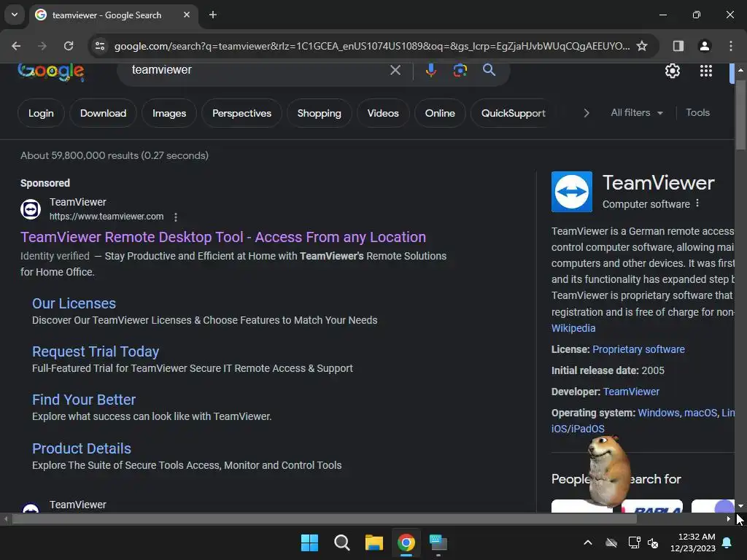The height and width of the screenshot is (560, 747).
Task: Click the sponsored TeamViewer favicon logo
Action: tap(31, 209)
